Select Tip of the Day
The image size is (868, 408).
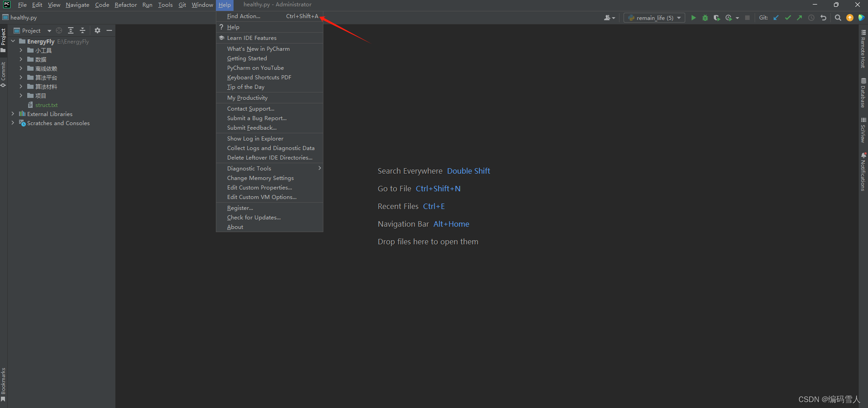[269, 87]
